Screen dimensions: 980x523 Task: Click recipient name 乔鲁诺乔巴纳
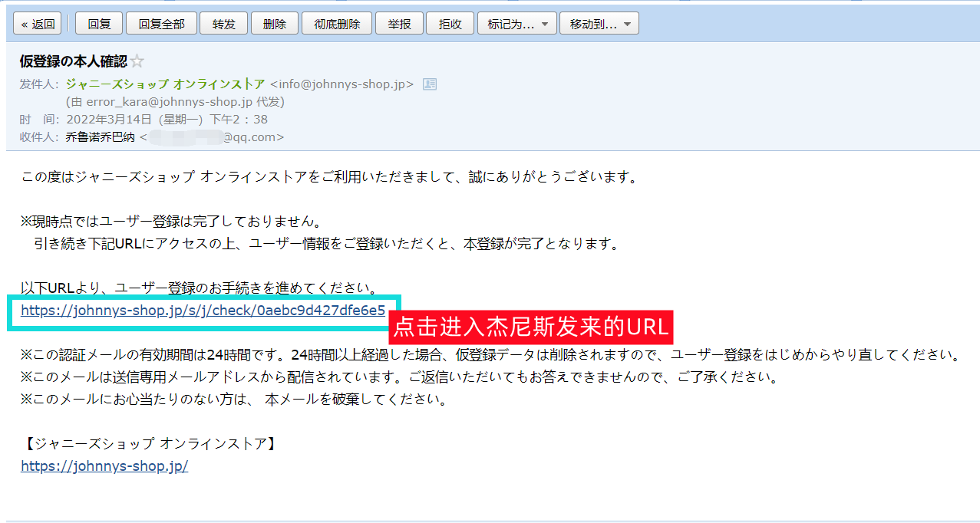pyautogui.click(x=101, y=137)
